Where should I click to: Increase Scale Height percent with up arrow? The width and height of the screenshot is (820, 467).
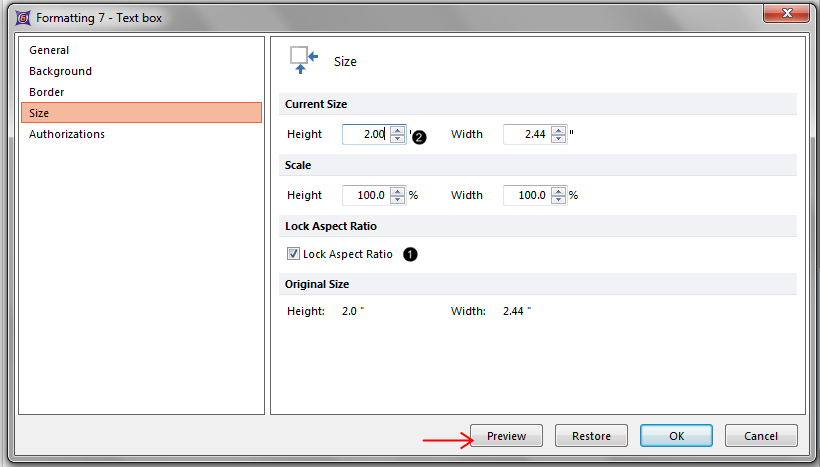pos(398,190)
